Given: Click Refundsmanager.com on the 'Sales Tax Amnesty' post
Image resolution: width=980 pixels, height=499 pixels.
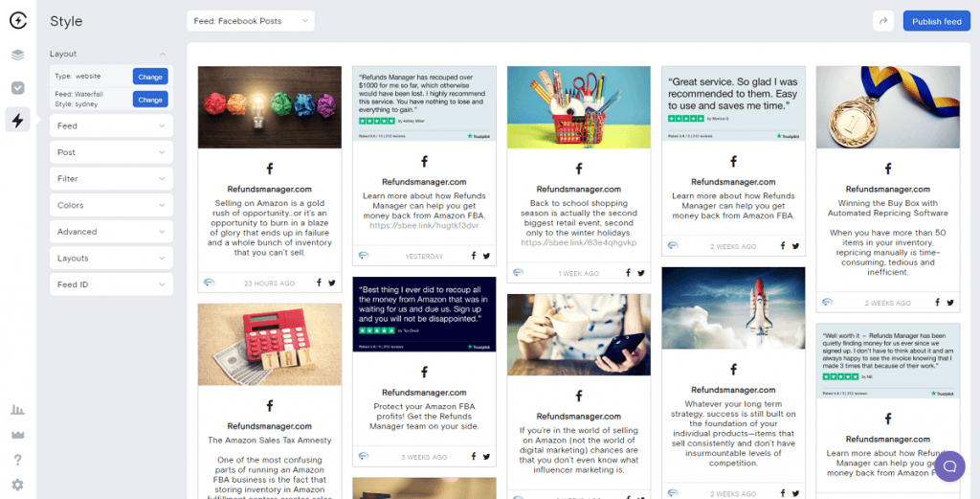Looking at the screenshot, I should tap(270, 426).
